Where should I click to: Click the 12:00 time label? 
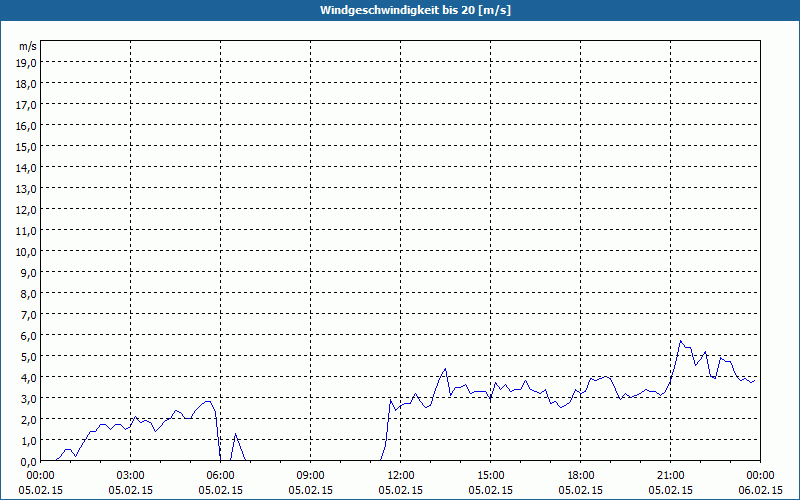point(401,476)
